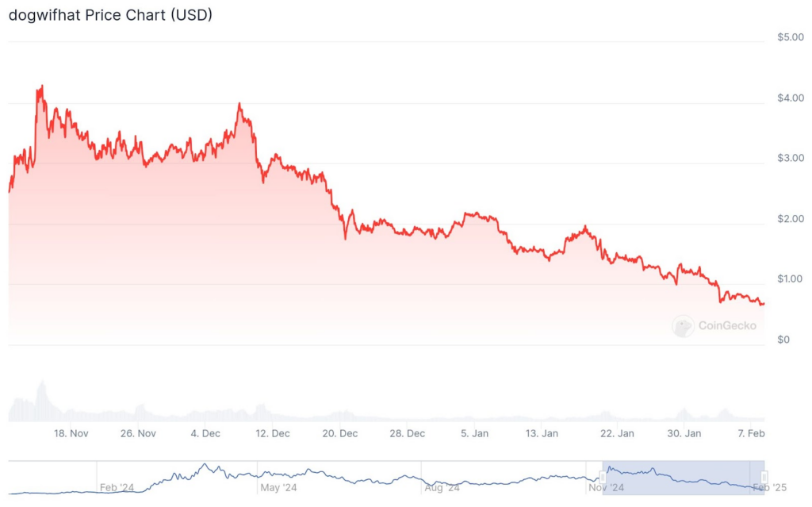The width and height of the screenshot is (812, 507).
Task: Click the highest price peak in mid-November
Action: [41, 86]
